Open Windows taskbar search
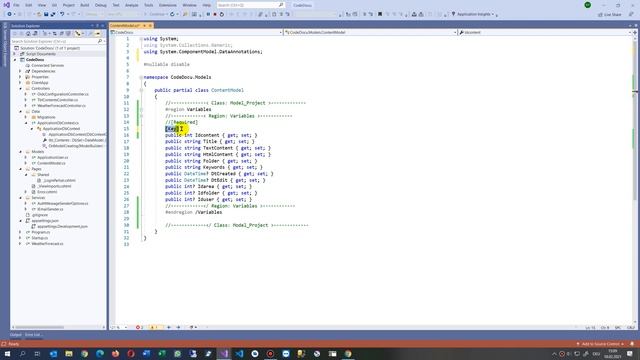640x360 pixels. (x=22, y=353)
